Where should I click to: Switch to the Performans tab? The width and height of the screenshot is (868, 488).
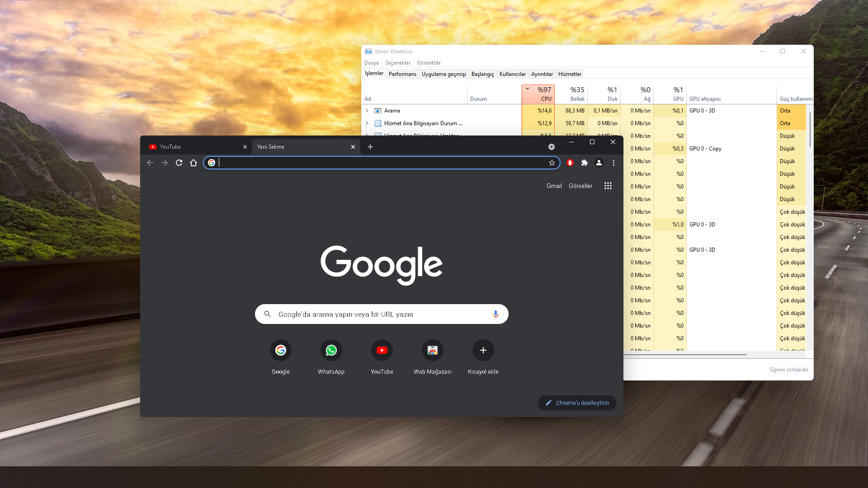pos(402,74)
